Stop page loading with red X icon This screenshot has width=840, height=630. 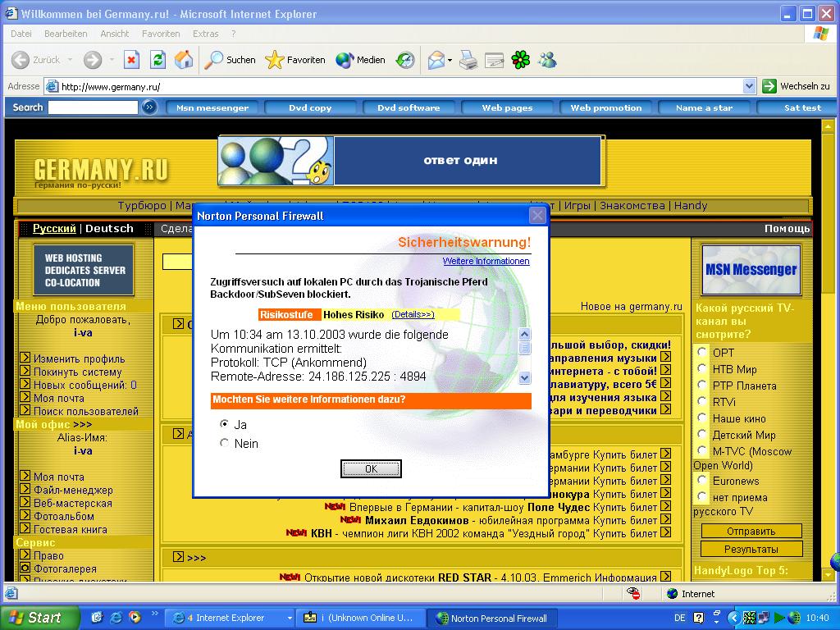131,60
